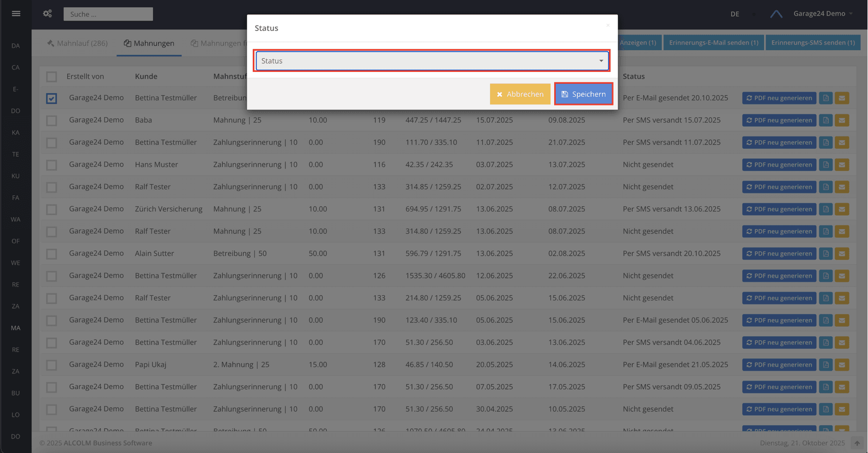Send mail icon in Baba row
The image size is (868, 453).
click(842, 120)
